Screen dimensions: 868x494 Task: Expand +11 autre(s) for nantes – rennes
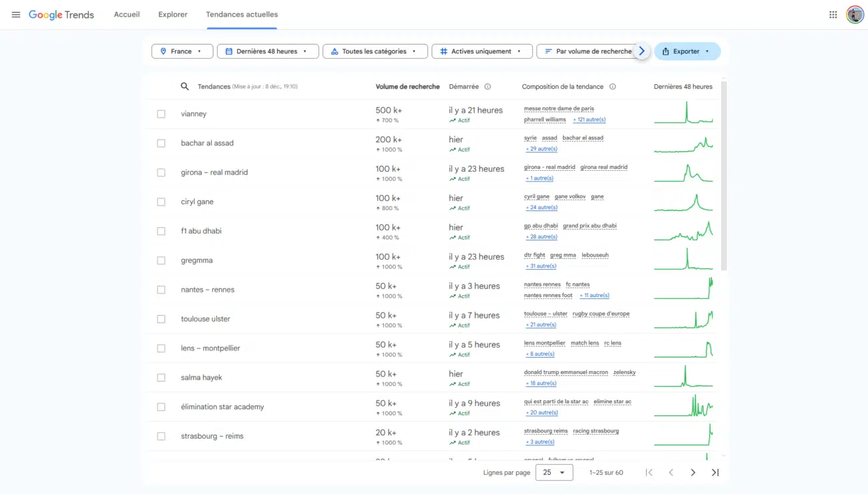click(594, 295)
